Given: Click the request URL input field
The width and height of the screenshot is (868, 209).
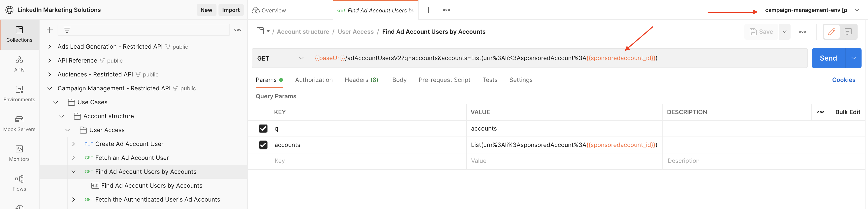Looking at the screenshot, I should click(x=558, y=58).
